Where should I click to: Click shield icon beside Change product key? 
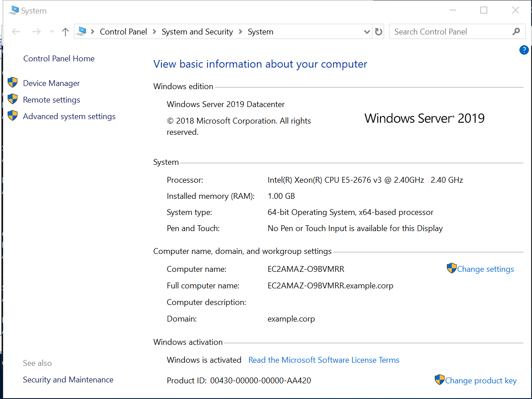[x=439, y=380]
